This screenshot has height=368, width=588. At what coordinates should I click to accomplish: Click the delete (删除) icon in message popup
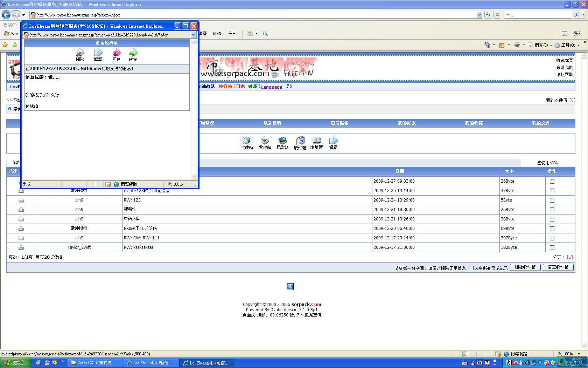coord(80,55)
